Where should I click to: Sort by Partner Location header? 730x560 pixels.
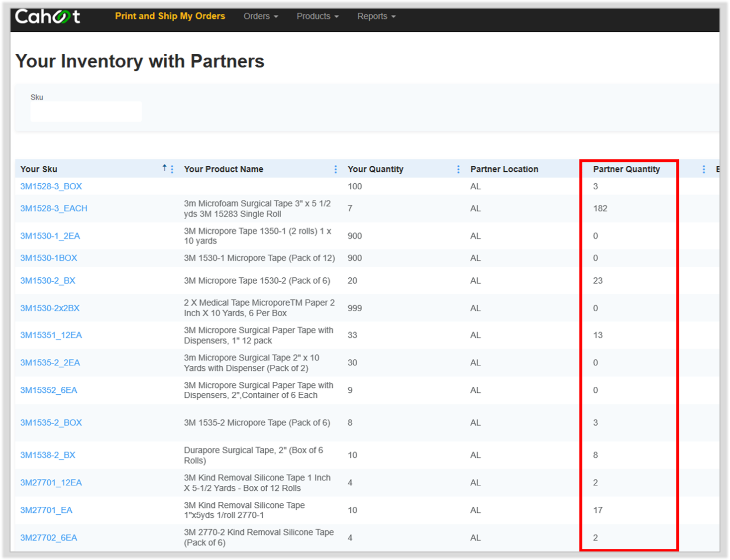504,169
